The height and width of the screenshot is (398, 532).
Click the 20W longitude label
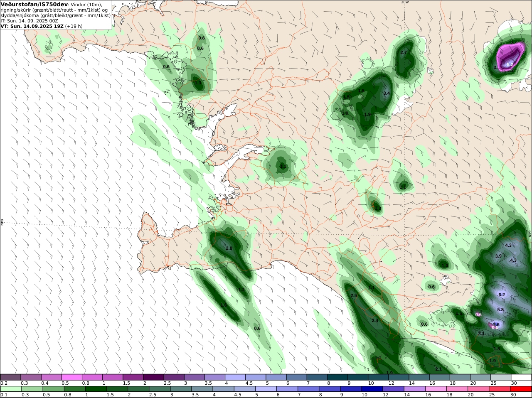[405, 2]
